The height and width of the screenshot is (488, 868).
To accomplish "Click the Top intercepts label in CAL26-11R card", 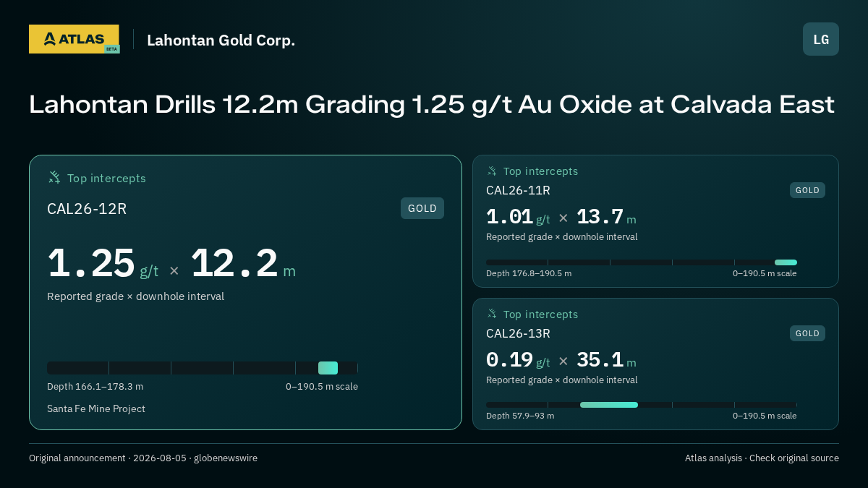I will 540,171.
